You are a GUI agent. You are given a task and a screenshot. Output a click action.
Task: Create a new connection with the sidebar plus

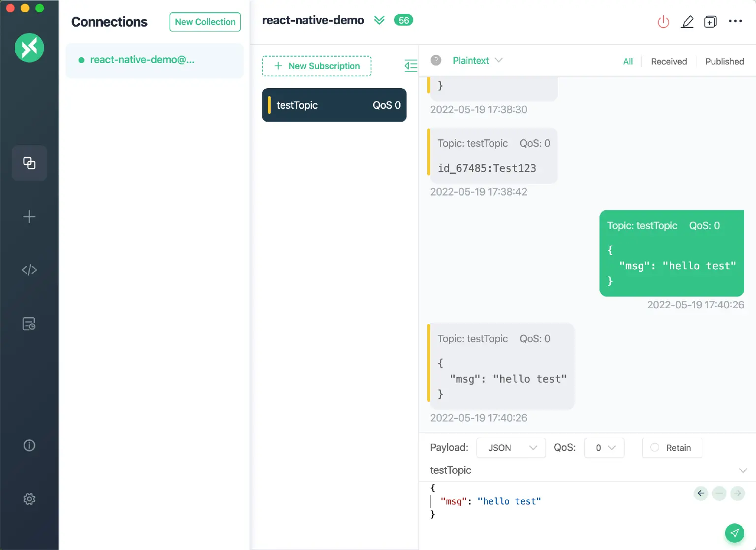(29, 216)
